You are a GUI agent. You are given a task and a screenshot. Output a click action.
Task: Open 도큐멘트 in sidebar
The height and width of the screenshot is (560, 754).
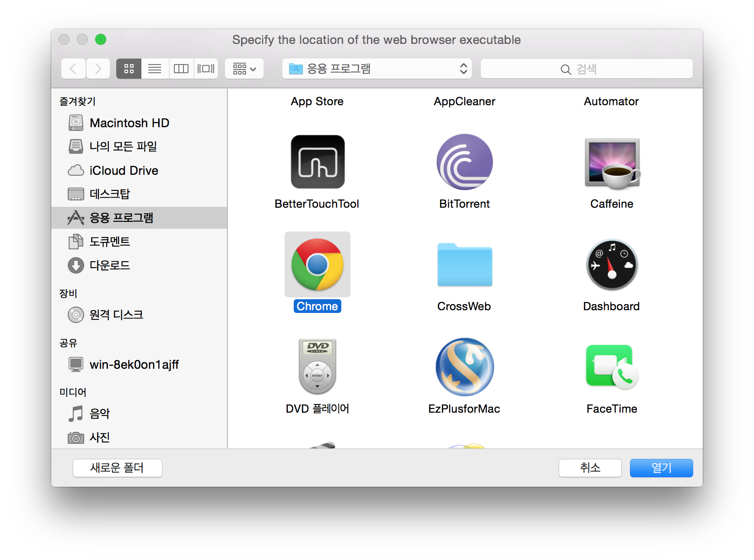(x=139, y=242)
